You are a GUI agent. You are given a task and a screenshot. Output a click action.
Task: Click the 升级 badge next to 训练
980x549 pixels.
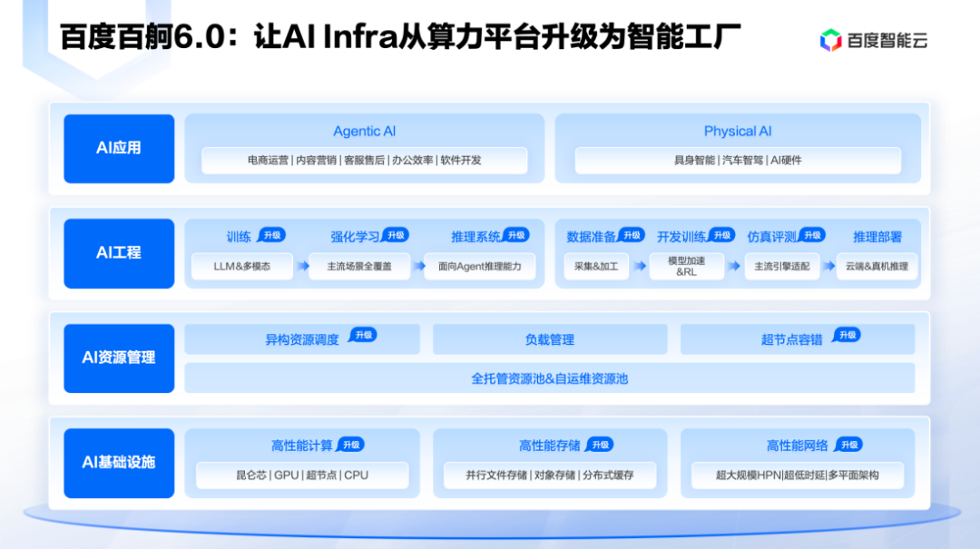pos(272,235)
